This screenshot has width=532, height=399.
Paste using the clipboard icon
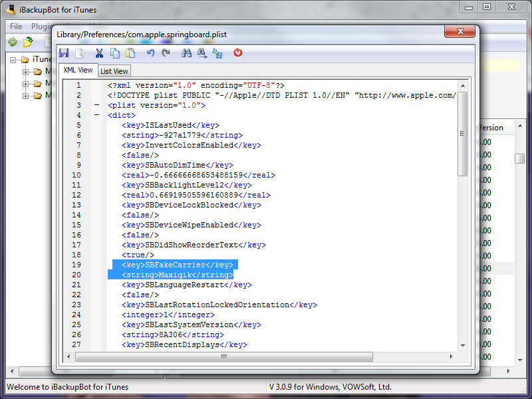tap(130, 53)
